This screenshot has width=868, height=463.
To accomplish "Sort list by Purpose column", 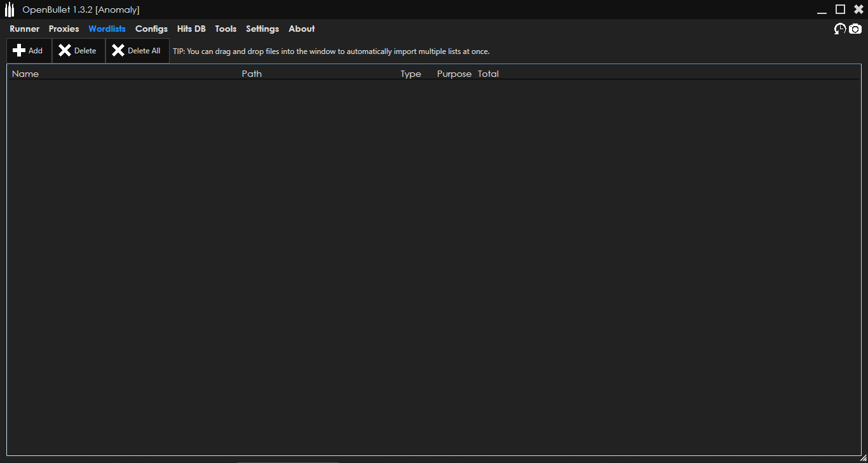I will [x=454, y=74].
